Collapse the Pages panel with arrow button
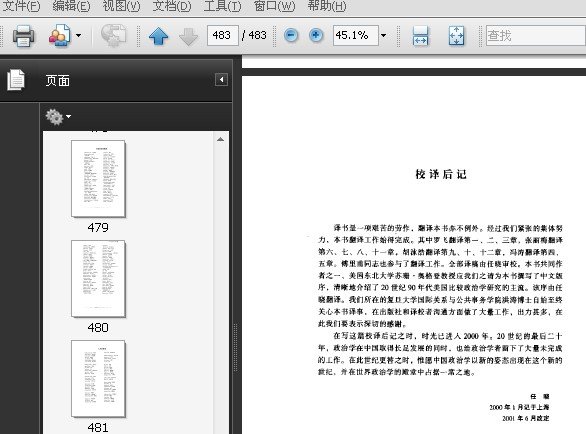 221,80
